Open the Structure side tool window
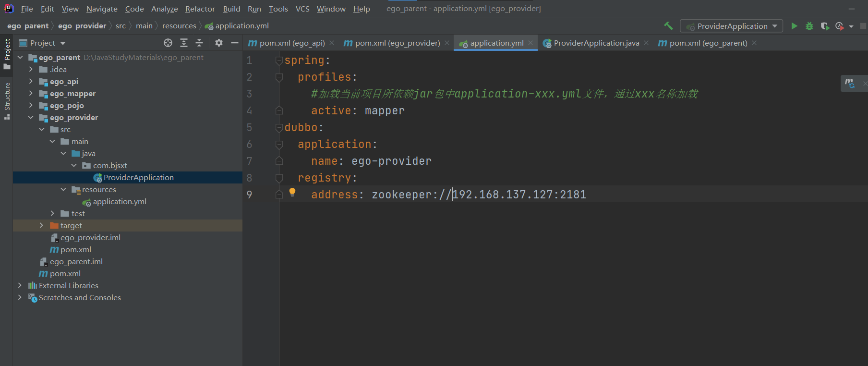868x366 pixels. pyautogui.click(x=7, y=101)
